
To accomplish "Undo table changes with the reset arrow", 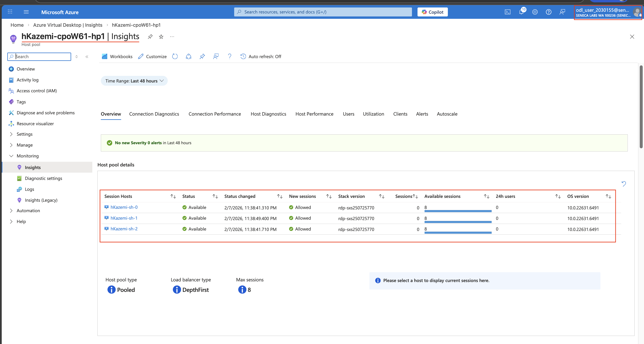I will pos(624,184).
